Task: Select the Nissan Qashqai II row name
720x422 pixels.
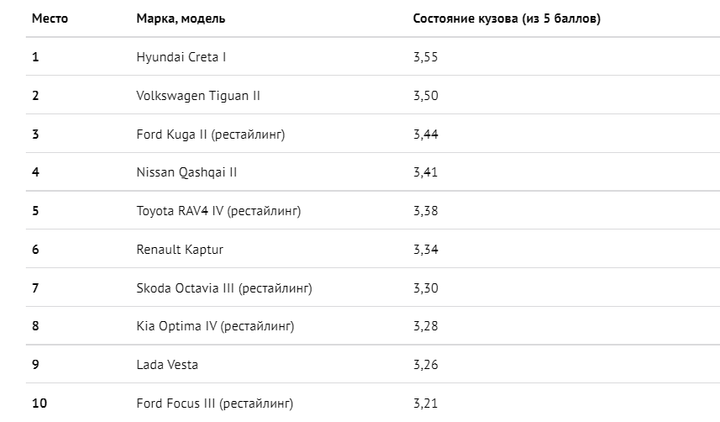Action: pos(186,172)
